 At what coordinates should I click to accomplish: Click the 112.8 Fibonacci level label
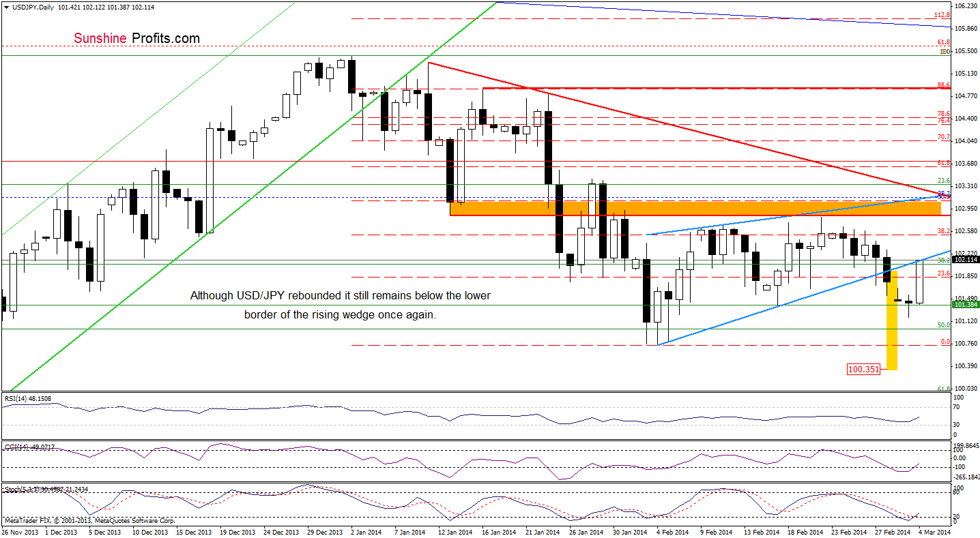pos(942,14)
